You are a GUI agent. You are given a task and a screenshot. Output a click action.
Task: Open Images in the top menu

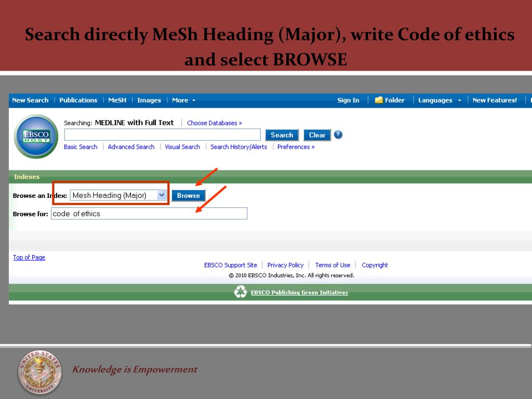pos(149,100)
